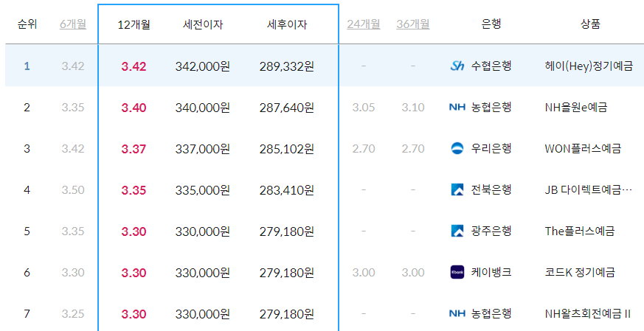Click the 전북은행 logo icon
Screen dimensions: 644x331
(457, 189)
